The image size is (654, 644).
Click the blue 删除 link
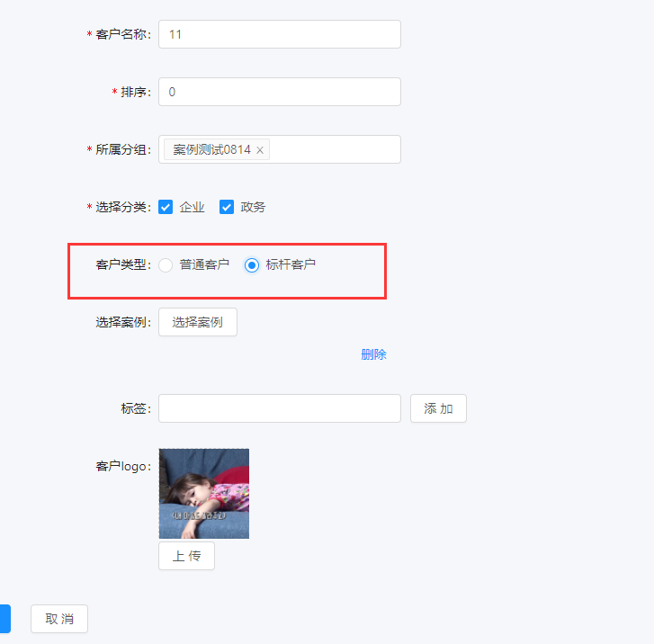click(373, 354)
